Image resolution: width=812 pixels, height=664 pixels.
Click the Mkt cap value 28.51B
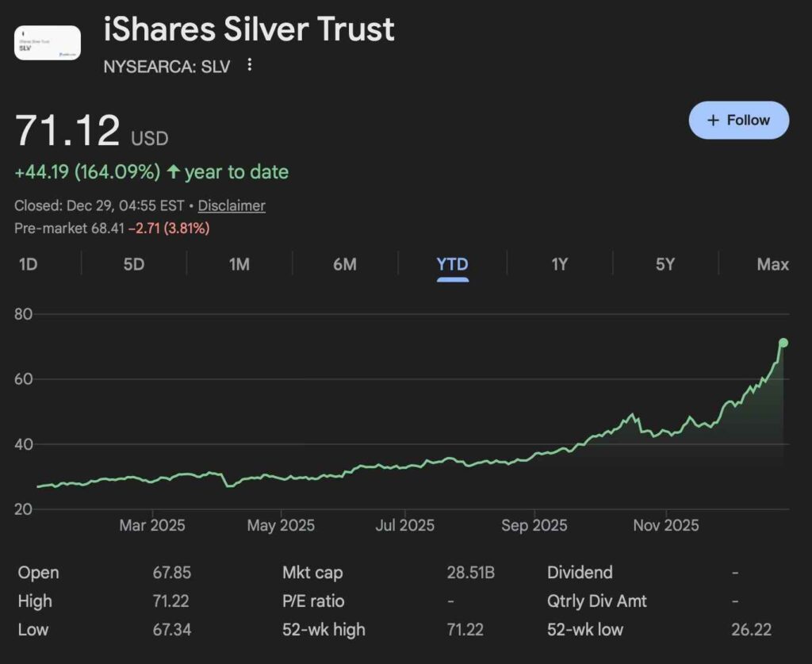point(470,573)
